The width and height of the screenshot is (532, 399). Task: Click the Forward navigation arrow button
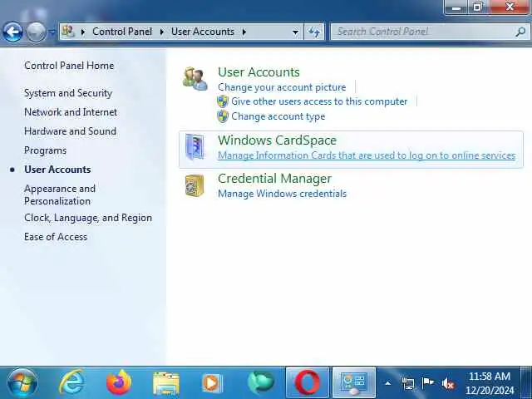click(36, 32)
